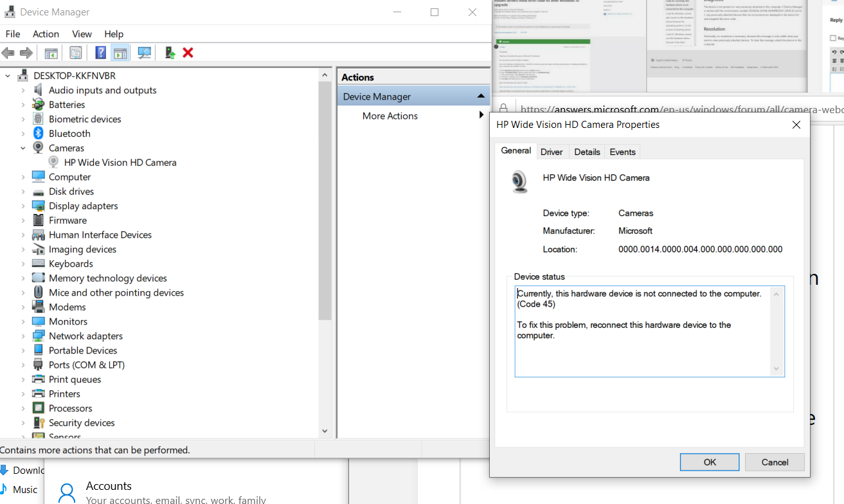This screenshot has height=504, width=844.
Task: Open the Action menu
Action: point(46,34)
